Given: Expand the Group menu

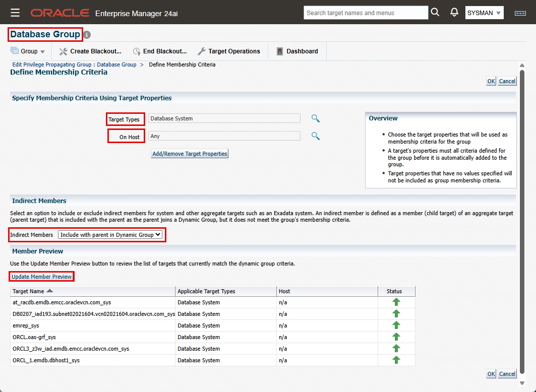Looking at the screenshot, I should coord(28,51).
